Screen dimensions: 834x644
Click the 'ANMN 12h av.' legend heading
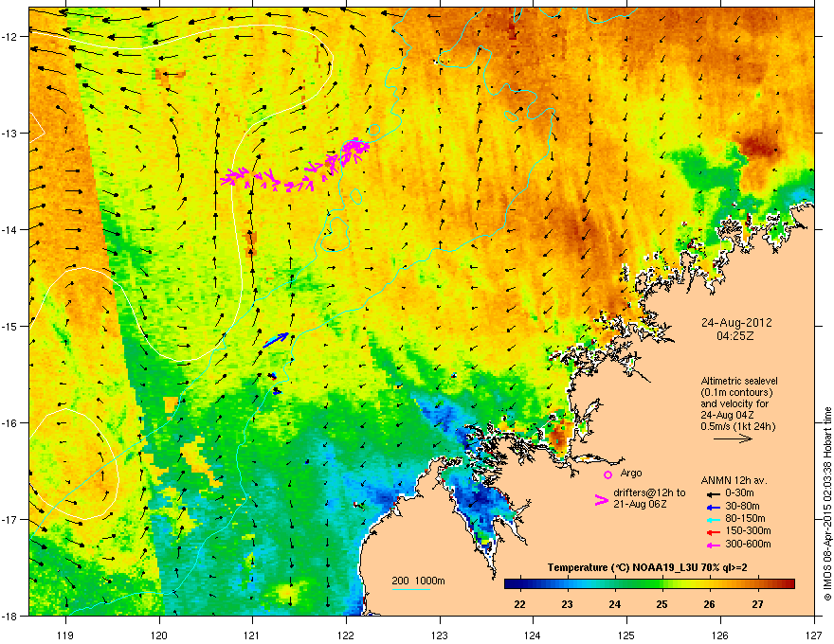point(734,480)
